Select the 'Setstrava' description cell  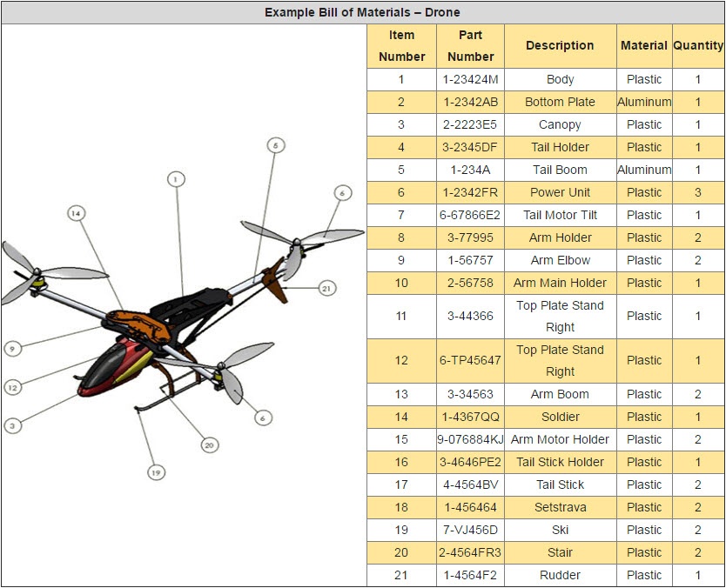coord(560,507)
